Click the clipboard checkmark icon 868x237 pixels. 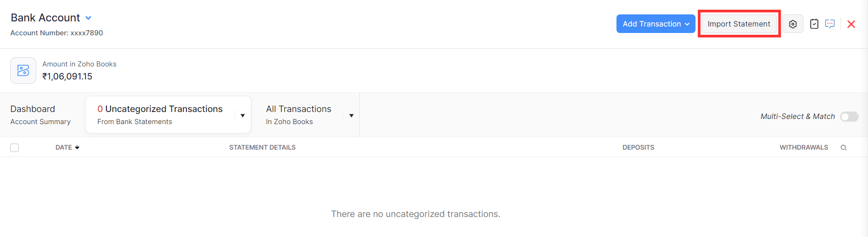pyautogui.click(x=814, y=24)
